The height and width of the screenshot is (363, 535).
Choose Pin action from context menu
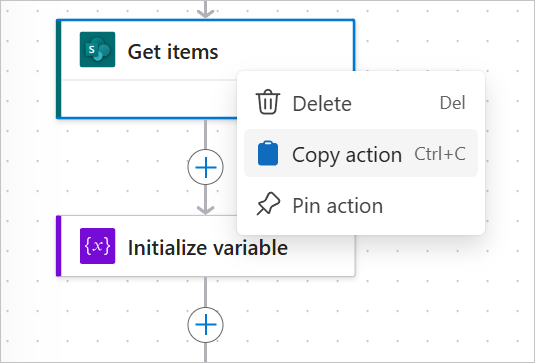[361, 205]
